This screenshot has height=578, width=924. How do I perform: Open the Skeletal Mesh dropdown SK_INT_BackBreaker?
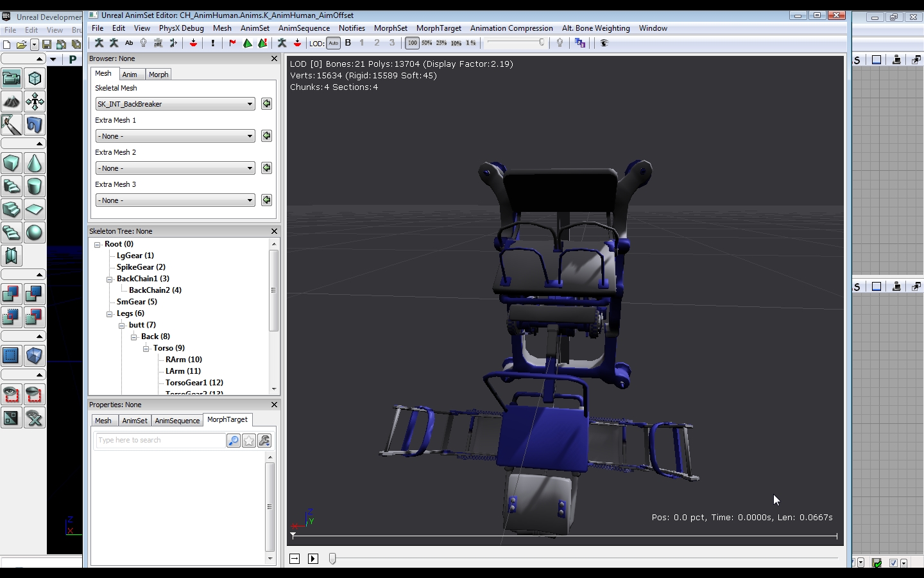pos(175,104)
